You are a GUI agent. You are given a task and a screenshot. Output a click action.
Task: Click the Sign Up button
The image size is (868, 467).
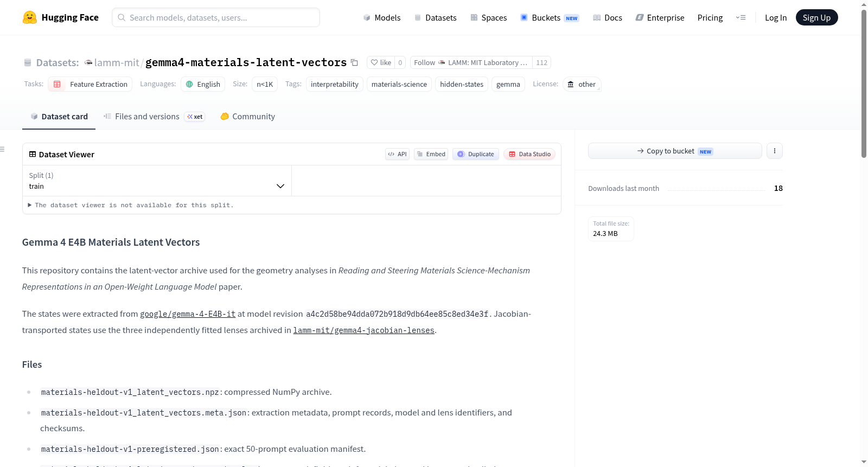pyautogui.click(x=816, y=17)
